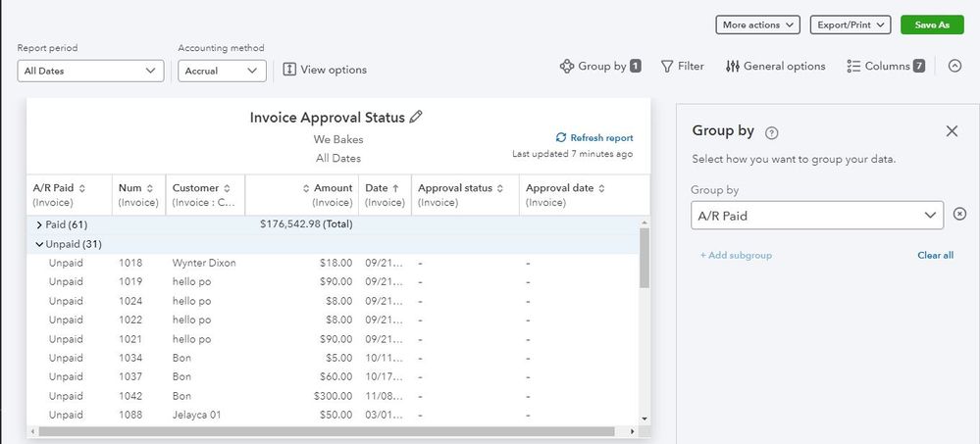Image resolution: width=980 pixels, height=444 pixels.
Task: Open the More actions menu
Action: (x=757, y=25)
